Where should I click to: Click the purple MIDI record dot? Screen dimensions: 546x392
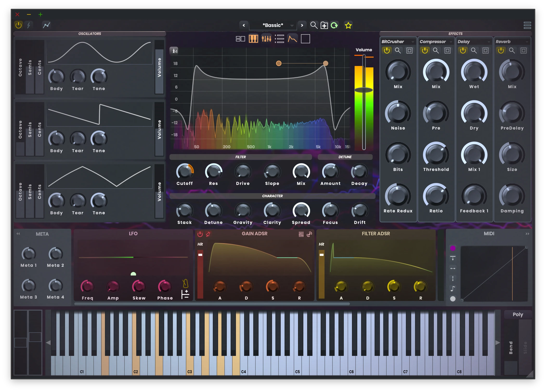pos(453,248)
